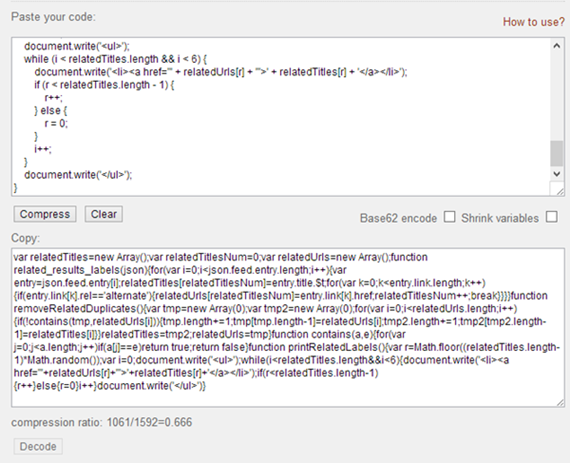The width and height of the screenshot is (570, 463).
Task: Click the document.write('</ul>') line in the code box
Action: click(78, 175)
